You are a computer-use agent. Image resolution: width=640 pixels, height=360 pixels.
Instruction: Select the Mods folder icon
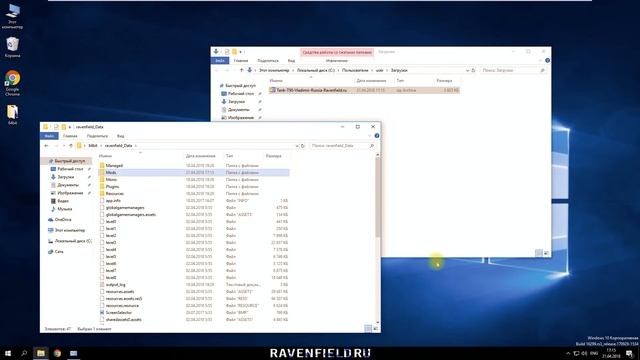[102, 173]
